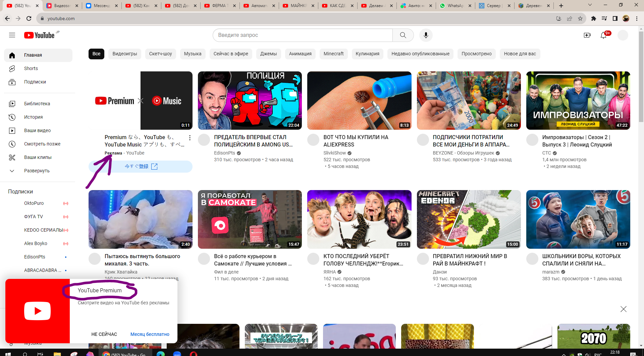Open Импровизаторы video thumbnail
Viewport: 644px width, 356px height.
(x=578, y=101)
